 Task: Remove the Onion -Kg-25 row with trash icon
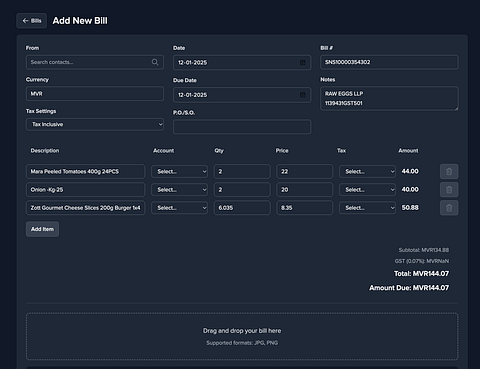coord(449,190)
